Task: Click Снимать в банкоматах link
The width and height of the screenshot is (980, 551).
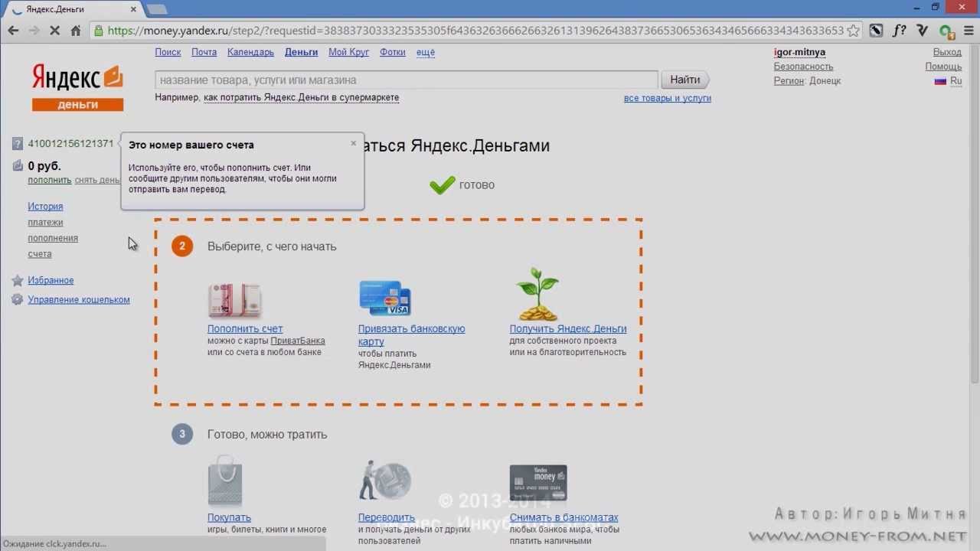Action: [563, 518]
